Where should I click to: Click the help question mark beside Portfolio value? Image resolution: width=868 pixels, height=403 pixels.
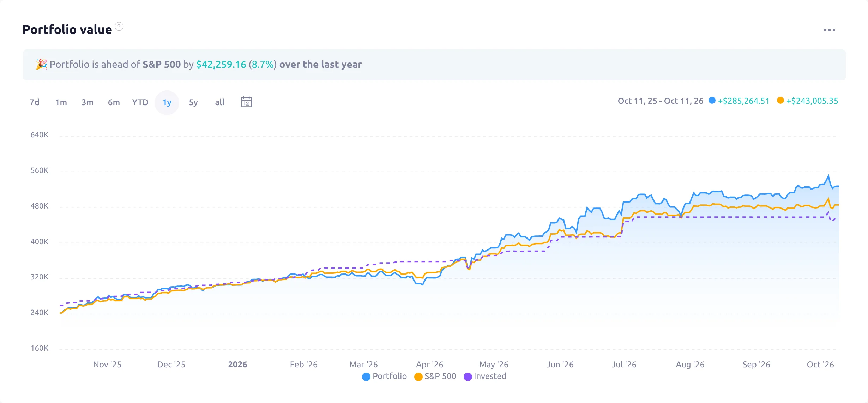pos(119,26)
